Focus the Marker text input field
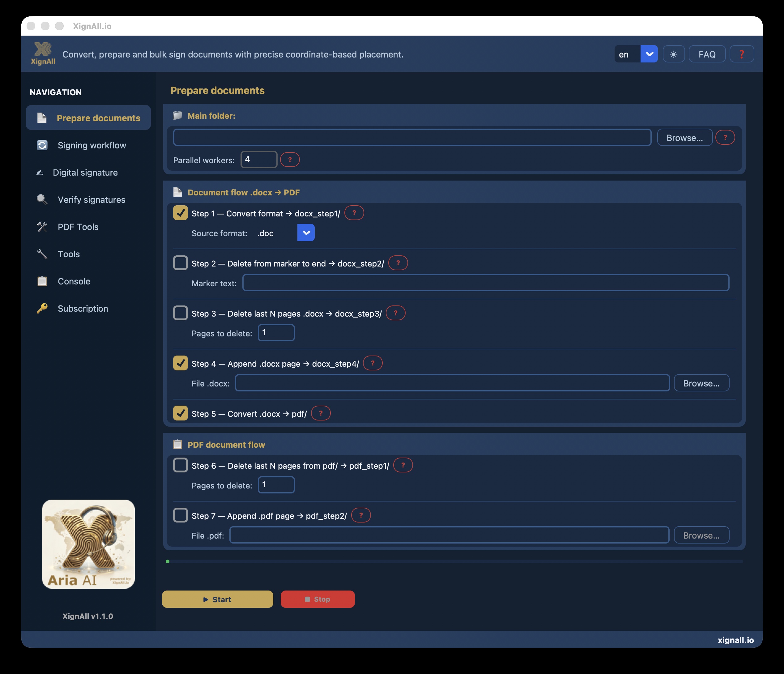The image size is (784, 674). pyautogui.click(x=485, y=283)
